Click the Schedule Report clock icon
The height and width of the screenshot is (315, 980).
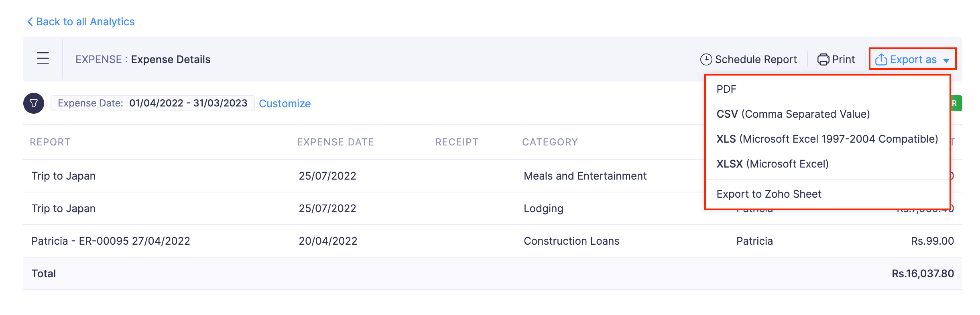706,59
